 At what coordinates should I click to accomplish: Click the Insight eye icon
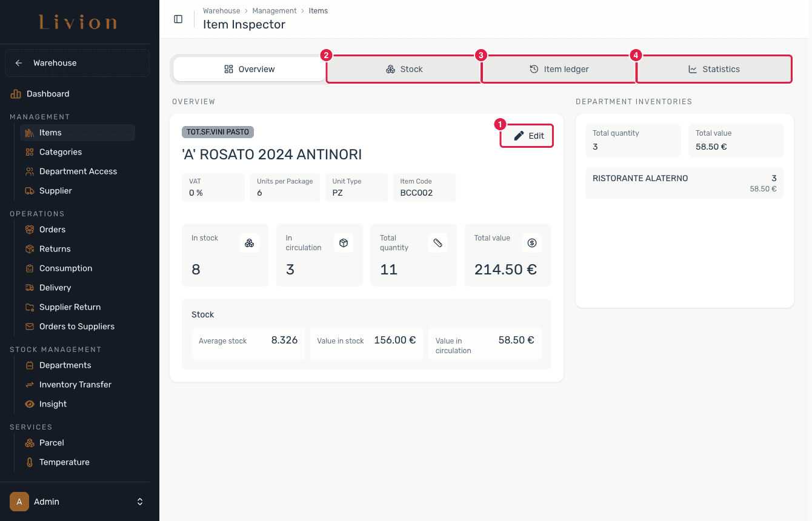click(30, 404)
